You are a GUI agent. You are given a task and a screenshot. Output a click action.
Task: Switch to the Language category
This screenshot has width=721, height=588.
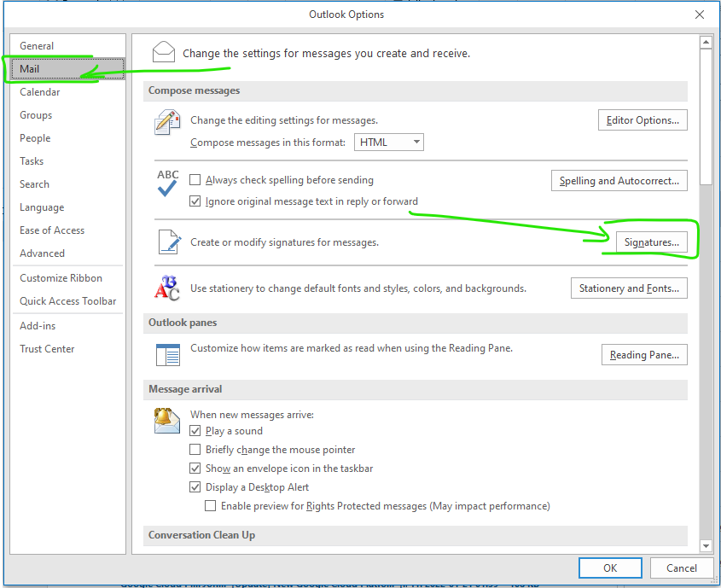coord(67,207)
